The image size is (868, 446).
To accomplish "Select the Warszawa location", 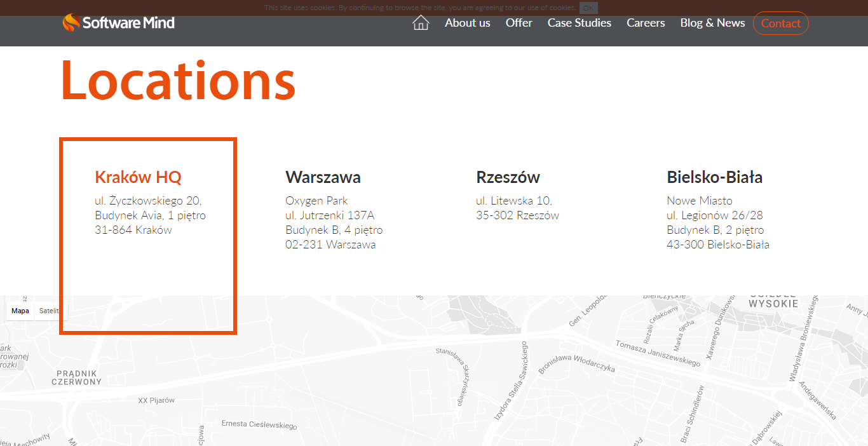I will (323, 177).
